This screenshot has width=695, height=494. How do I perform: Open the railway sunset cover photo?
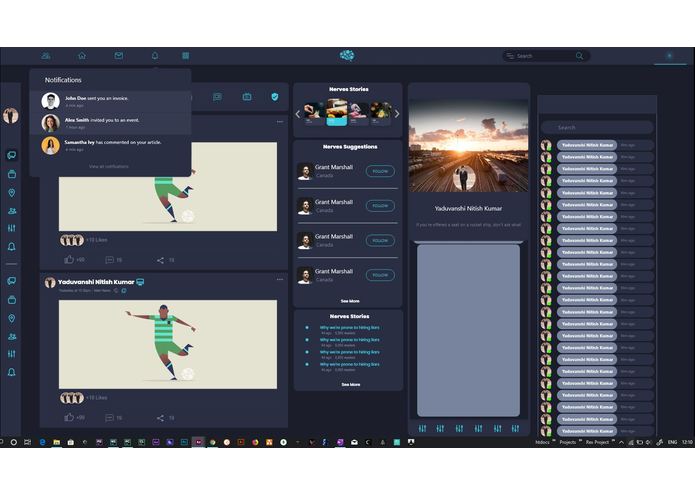(x=469, y=145)
